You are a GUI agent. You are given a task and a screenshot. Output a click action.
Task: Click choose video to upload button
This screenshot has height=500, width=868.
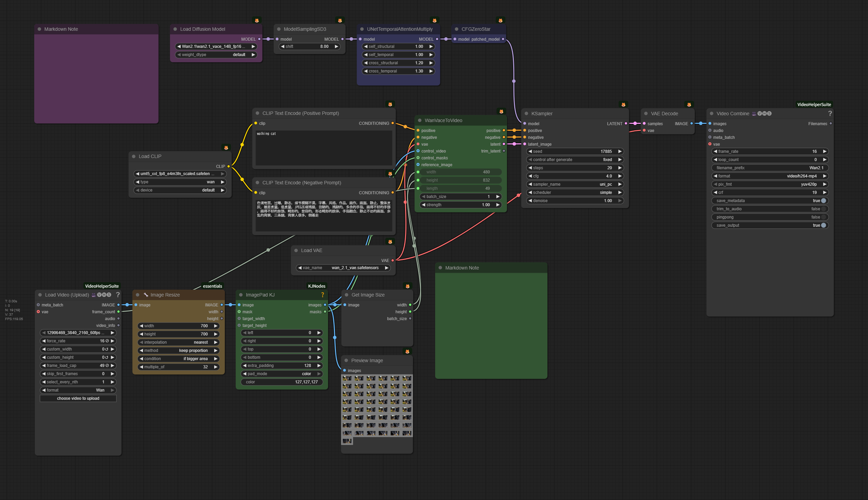pos(78,398)
